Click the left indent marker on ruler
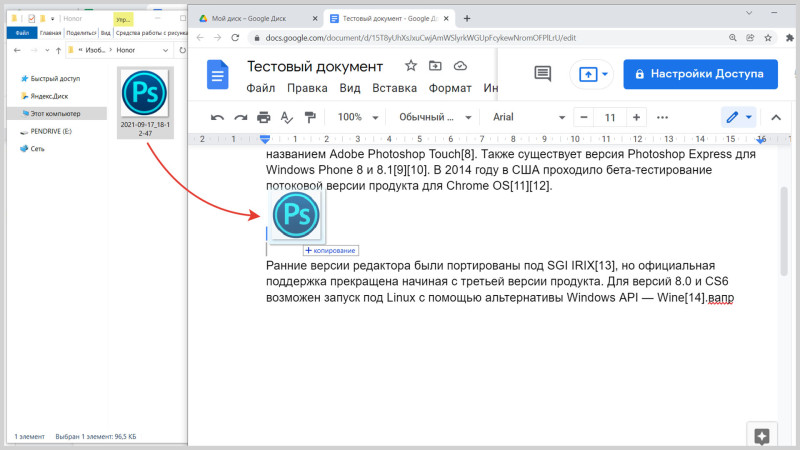The image size is (800, 450). 264,138
